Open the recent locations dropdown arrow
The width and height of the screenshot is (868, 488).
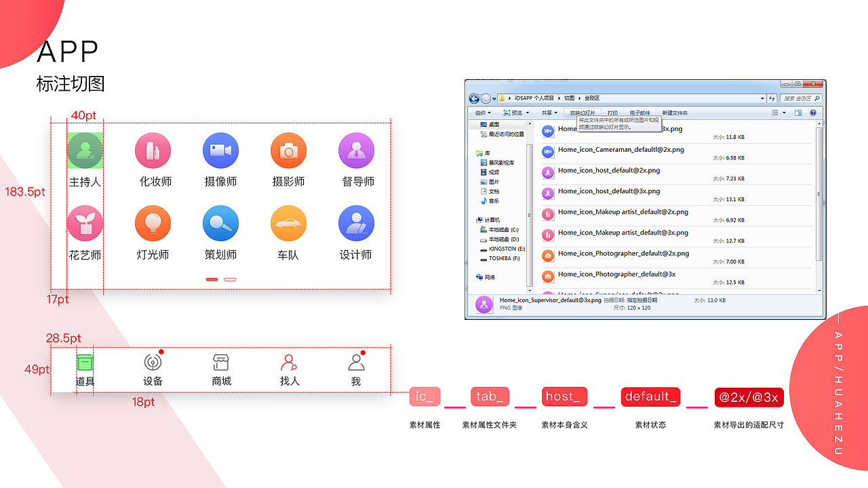494,99
